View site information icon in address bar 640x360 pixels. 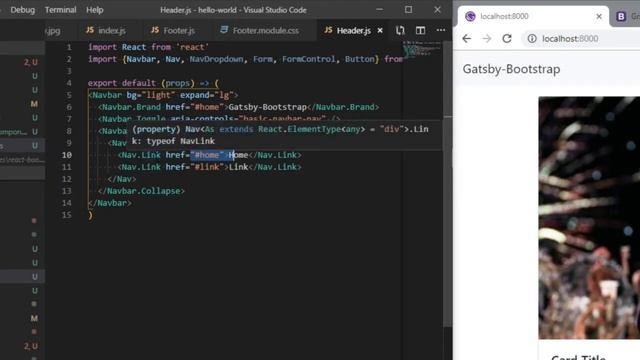pos(532,38)
